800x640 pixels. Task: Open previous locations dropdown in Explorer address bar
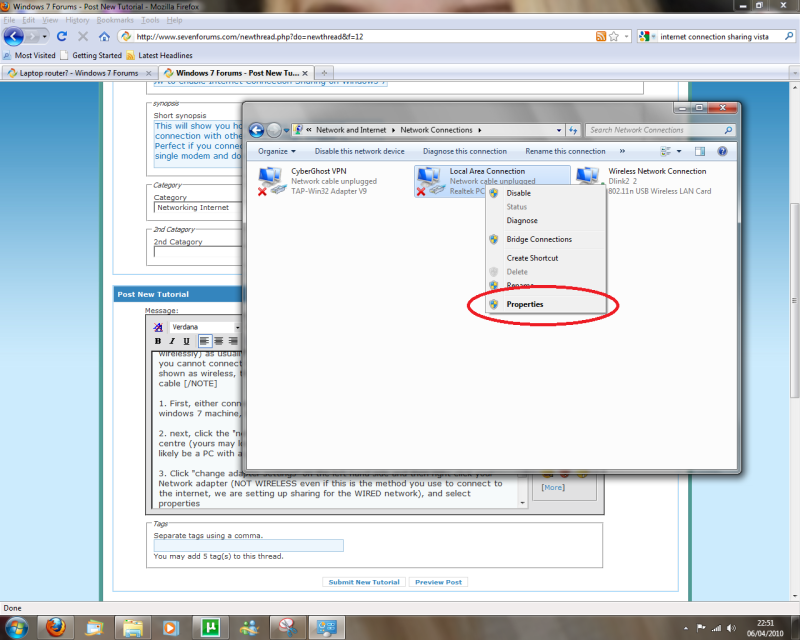pyautogui.click(x=559, y=130)
